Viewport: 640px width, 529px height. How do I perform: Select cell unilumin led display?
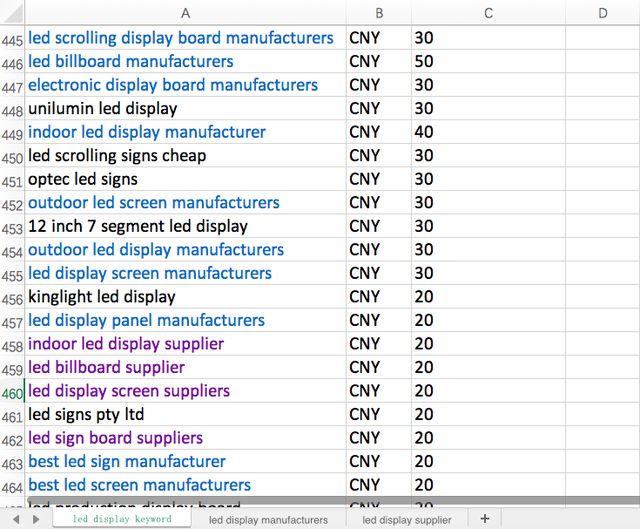pos(186,109)
